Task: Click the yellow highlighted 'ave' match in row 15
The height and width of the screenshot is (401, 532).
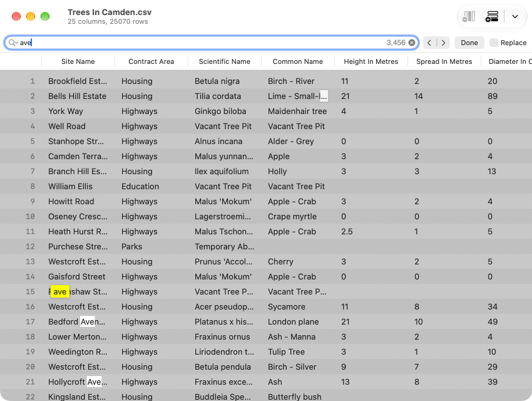Action: [59, 292]
